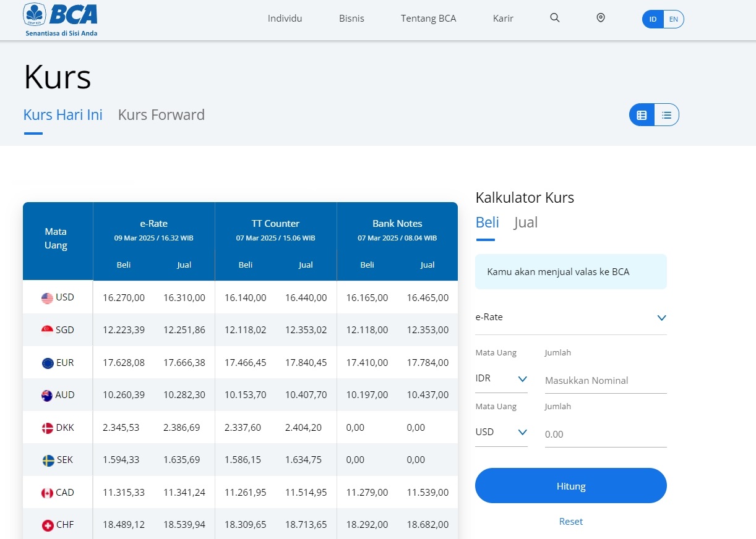Click DKK e-Rate value 2.345,53

tap(121, 428)
